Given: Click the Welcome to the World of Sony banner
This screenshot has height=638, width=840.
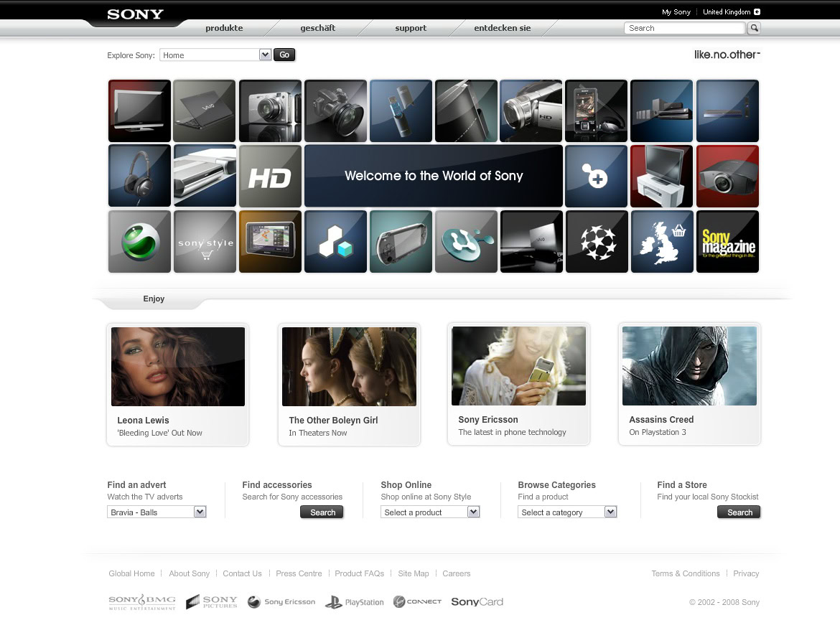Looking at the screenshot, I should (x=434, y=176).
